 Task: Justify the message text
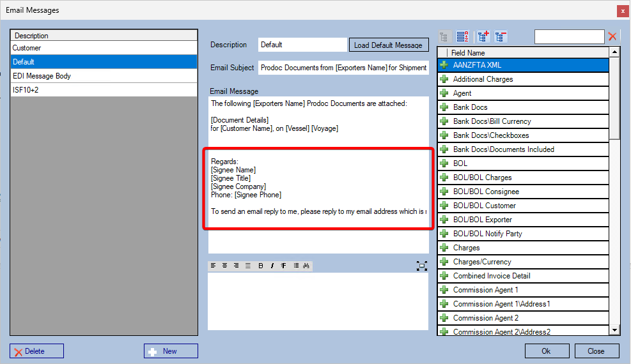click(x=248, y=266)
